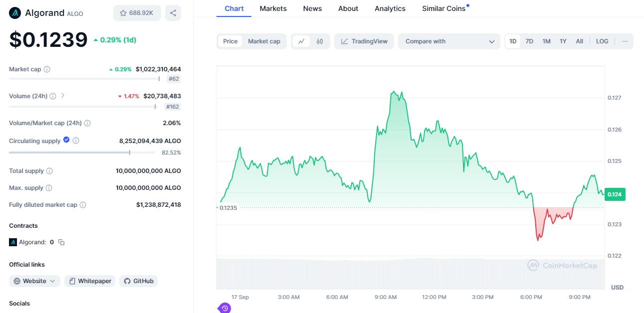
Task: Open the Compare with dropdown
Action: [x=449, y=41]
